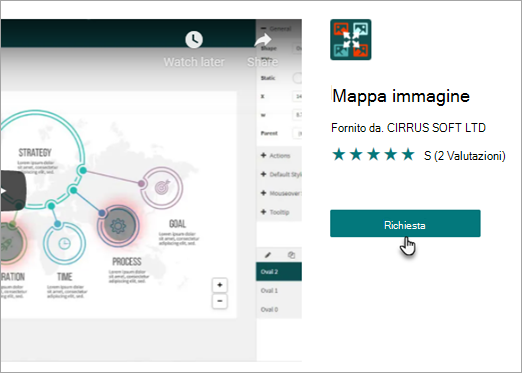Zoom out with the minus button
The height and width of the screenshot is (373, 522).
coord(220,301)
